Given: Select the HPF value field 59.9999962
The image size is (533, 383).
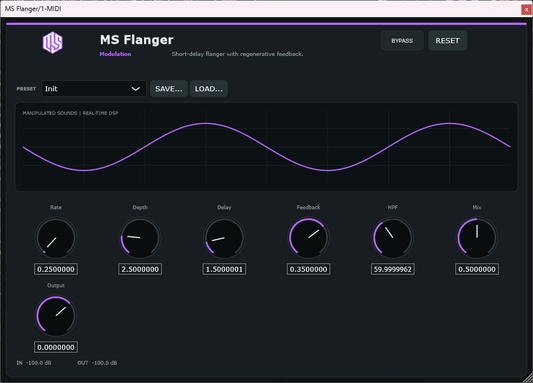Looking at the screenshot, I should pos(393,269).
